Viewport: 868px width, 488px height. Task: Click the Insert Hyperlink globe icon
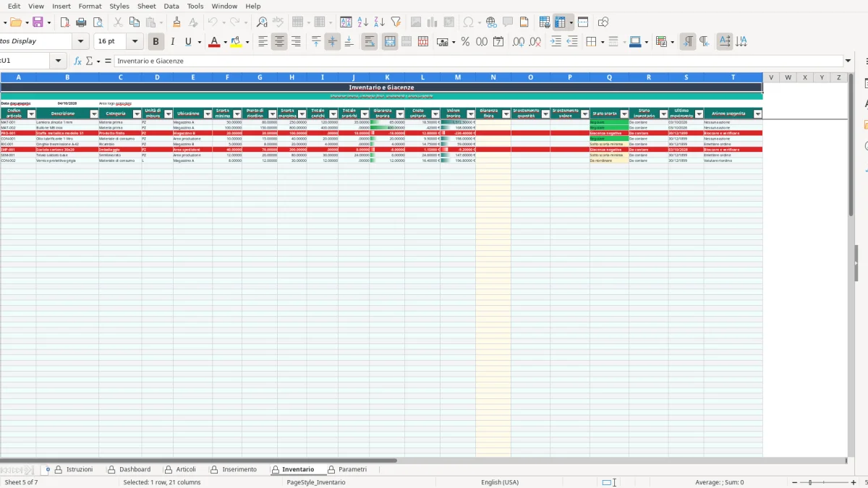click(491, 22)
